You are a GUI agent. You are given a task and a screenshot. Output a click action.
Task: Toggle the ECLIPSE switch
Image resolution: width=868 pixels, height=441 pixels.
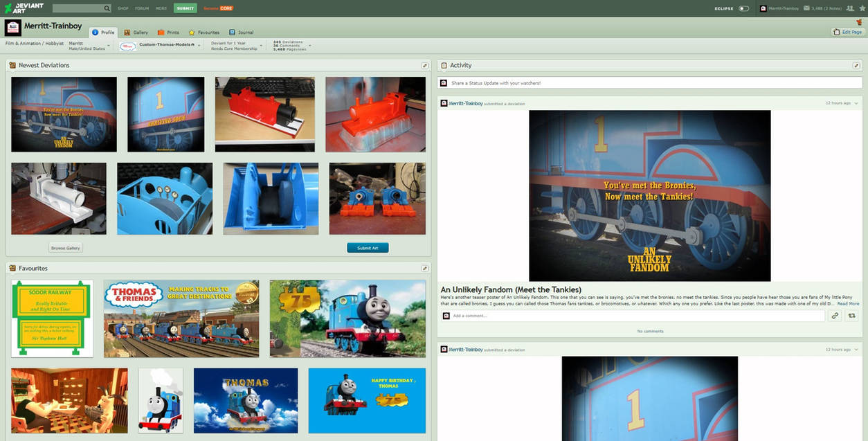click(x=743, y=8)
